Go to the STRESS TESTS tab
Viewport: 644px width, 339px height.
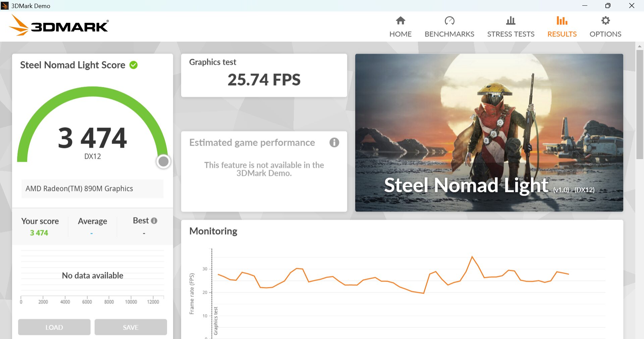click(x=511, y=34)
